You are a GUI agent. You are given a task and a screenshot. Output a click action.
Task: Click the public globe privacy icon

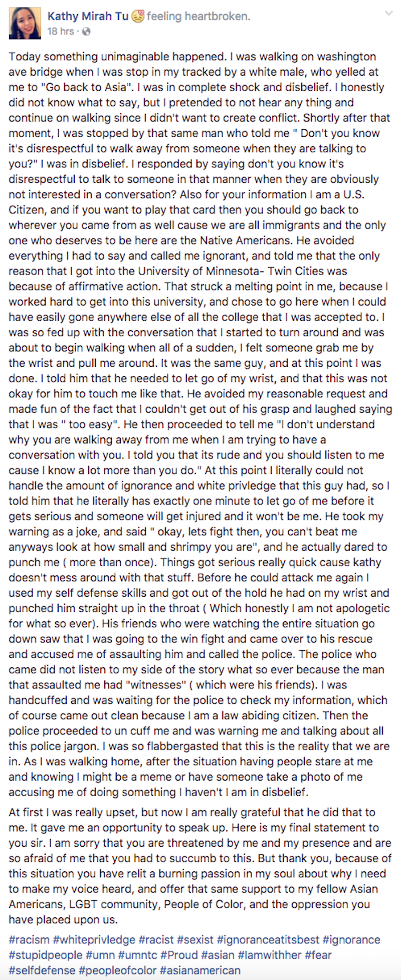[86, 32]
